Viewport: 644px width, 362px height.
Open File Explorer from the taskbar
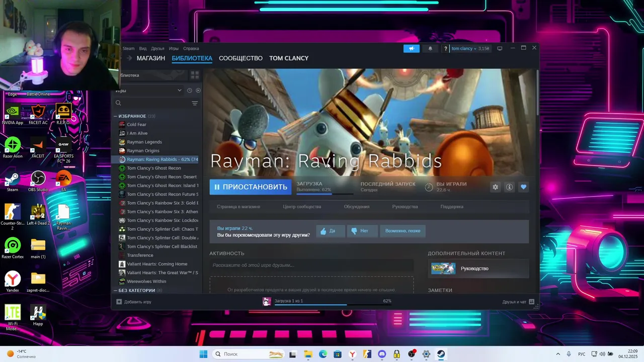click(x=308, y=354)
